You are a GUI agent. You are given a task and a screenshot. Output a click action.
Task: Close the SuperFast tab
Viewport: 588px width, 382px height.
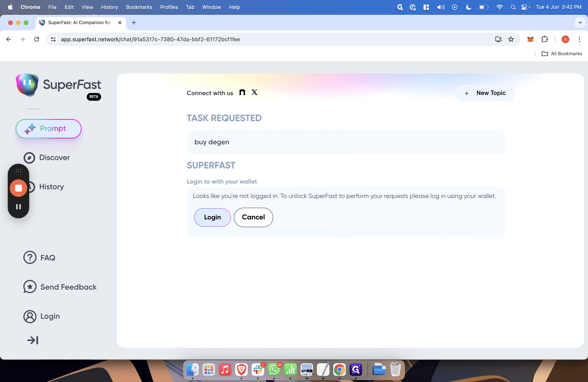(120, 23)
